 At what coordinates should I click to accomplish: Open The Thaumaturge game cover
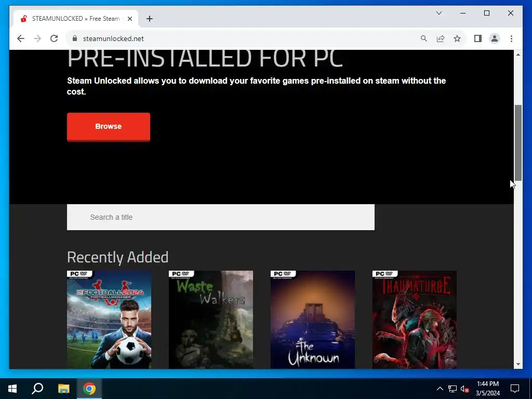click(414, 320)
